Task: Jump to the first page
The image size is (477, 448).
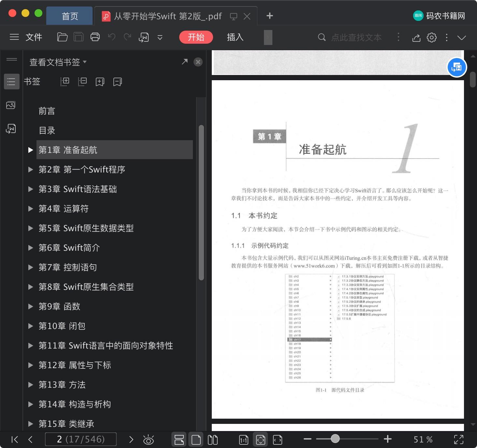Action: tap(15, 440)
